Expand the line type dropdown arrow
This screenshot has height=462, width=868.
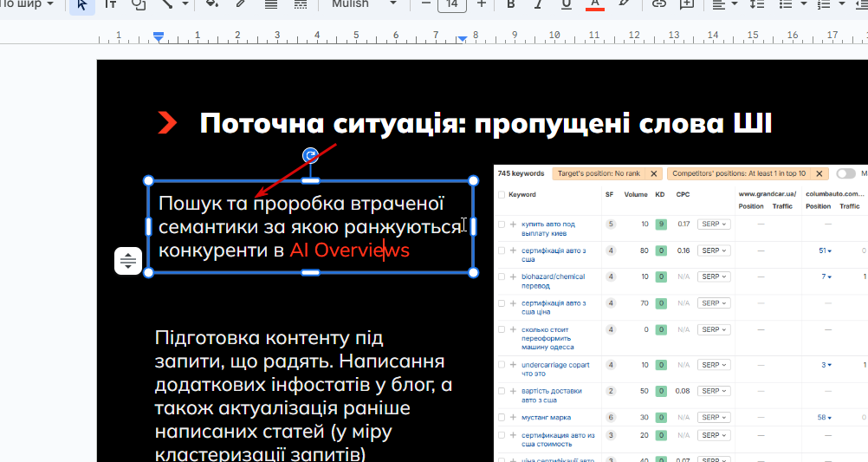185,3
